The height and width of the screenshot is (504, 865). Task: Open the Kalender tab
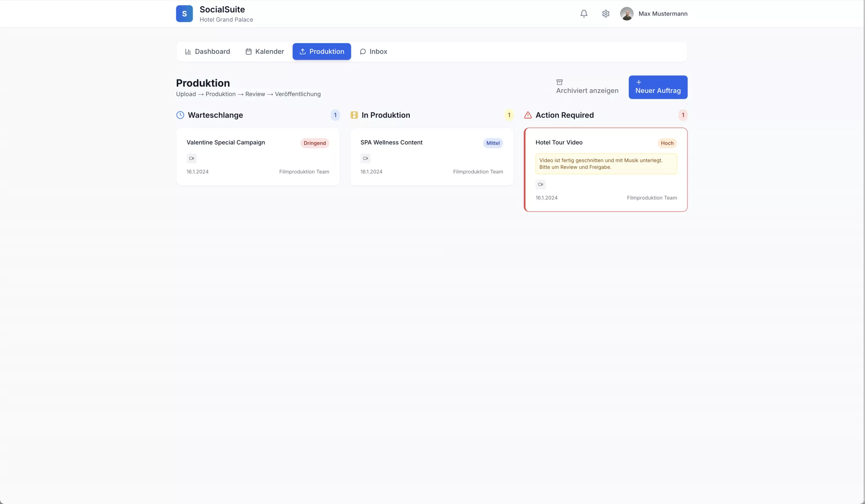(x=265, y=51)
